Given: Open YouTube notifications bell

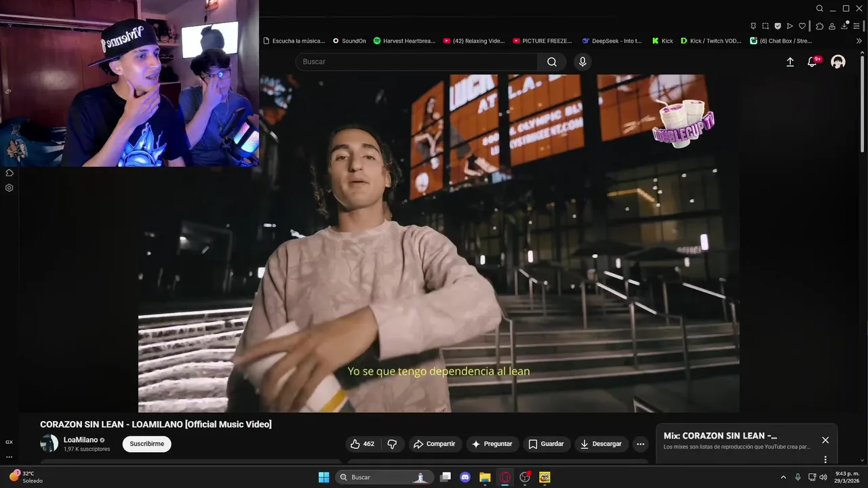Looking at the screenshot, I should point(812,62).
